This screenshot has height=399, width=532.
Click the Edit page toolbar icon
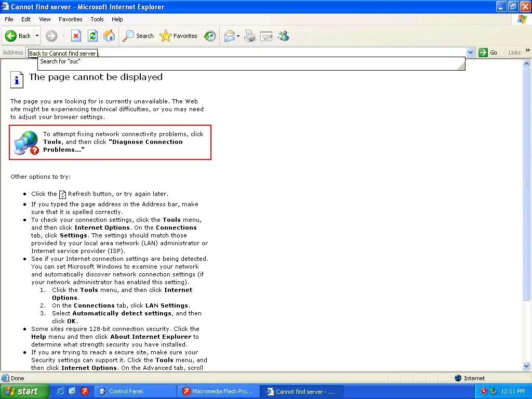267,36
